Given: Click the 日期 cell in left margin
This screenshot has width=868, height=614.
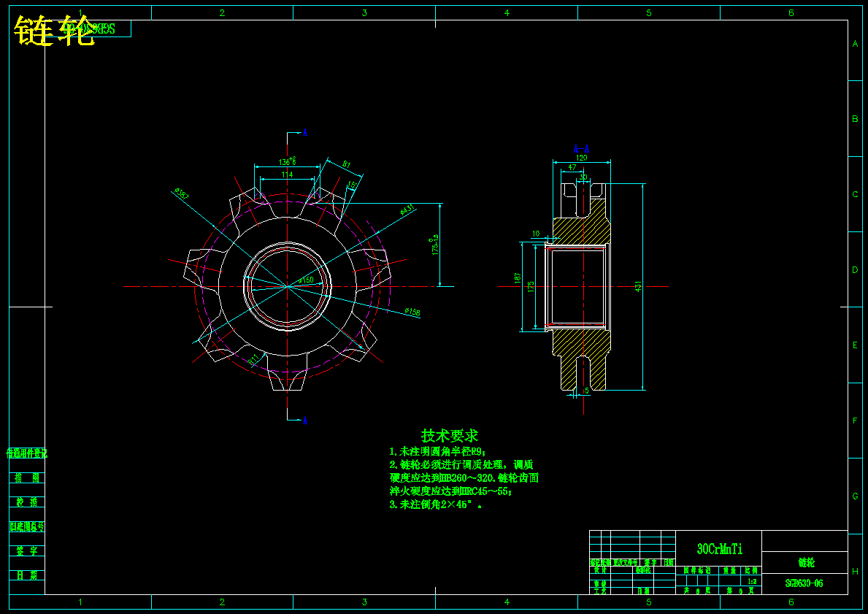Looking at the screenshot, I should click(x=26, y=575).
